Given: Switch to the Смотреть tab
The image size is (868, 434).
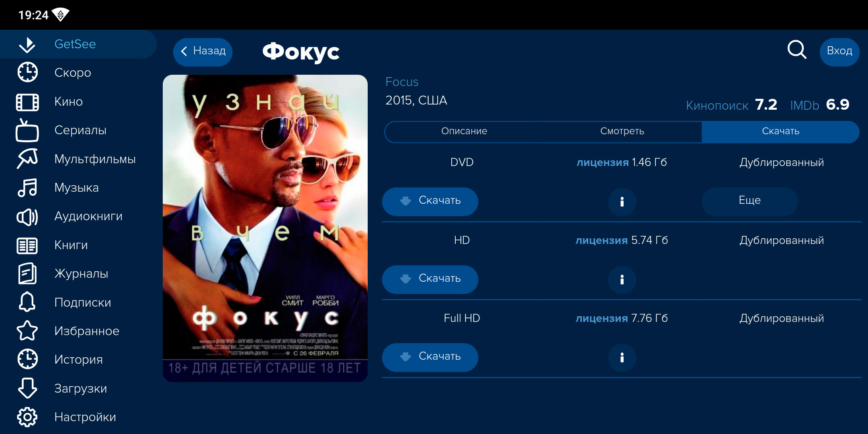Looking at the screenshot, I should click(622, 131).
